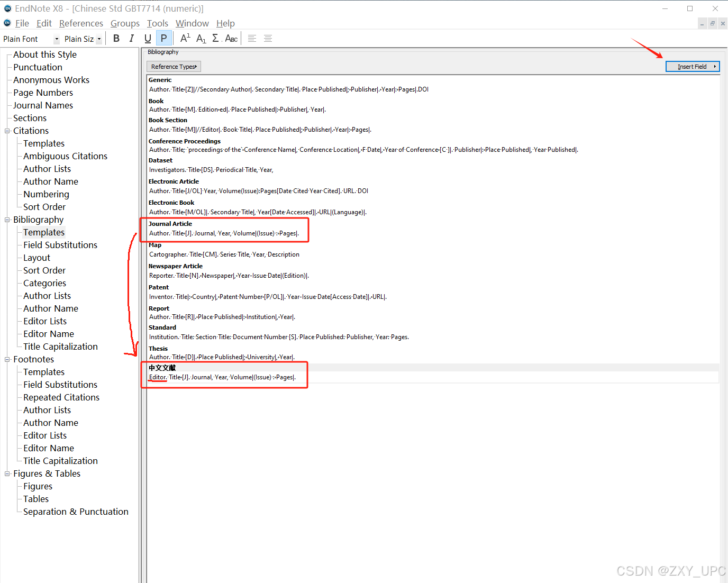Screen dimensions: 728x583
Task: Open the Tools menu
Action: (157, 23)
